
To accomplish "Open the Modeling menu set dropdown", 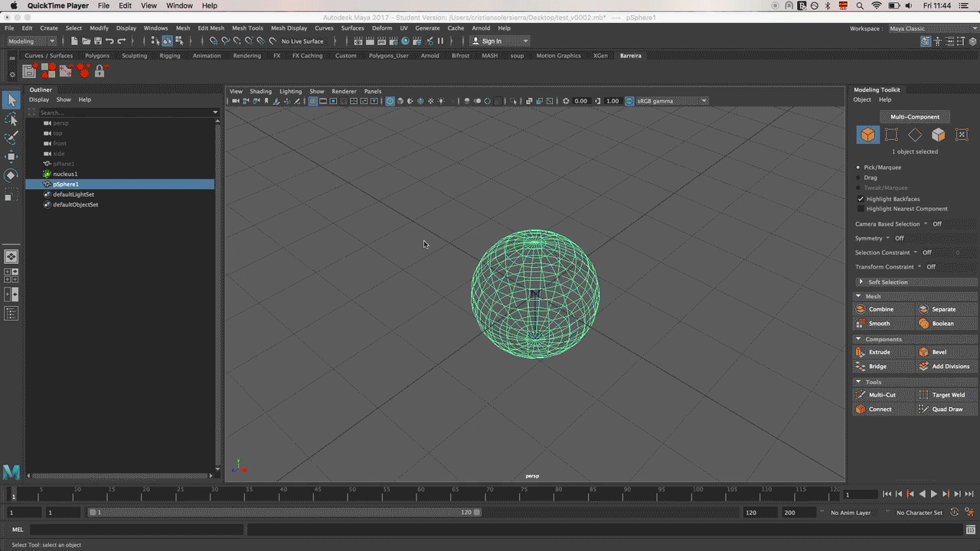I will point(31,41).
